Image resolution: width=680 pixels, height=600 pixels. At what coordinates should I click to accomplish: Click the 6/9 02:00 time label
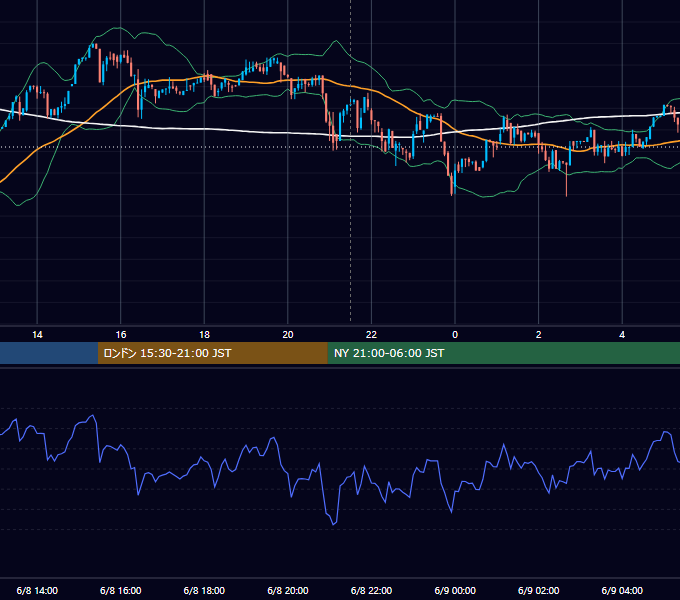click(x=539, y=590)
